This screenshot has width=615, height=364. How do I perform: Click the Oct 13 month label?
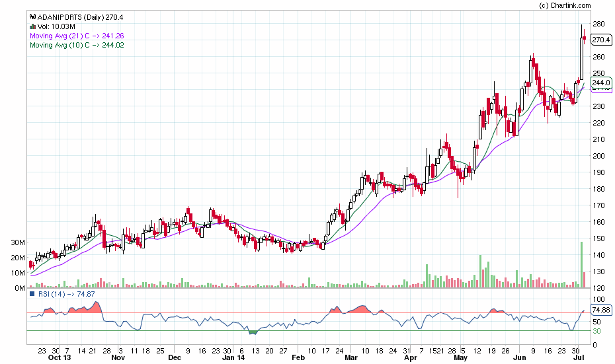point(60,357)
